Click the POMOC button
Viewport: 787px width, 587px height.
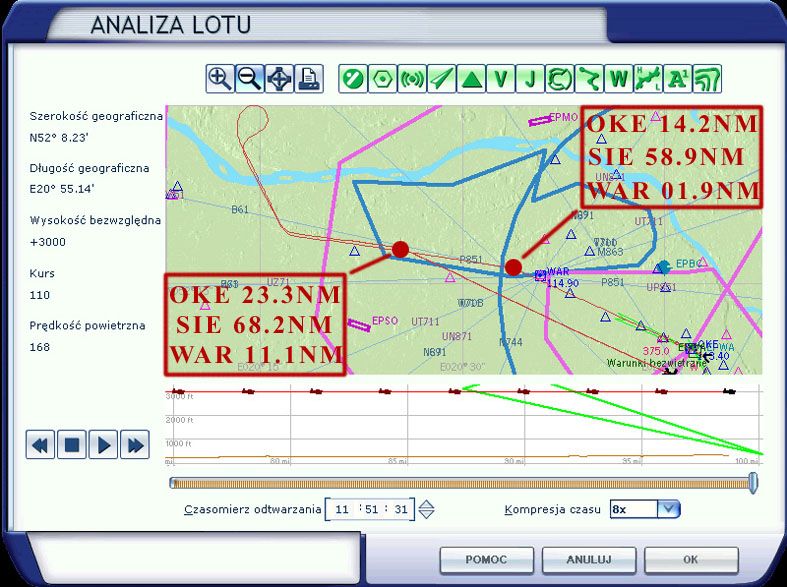[486, 560]
